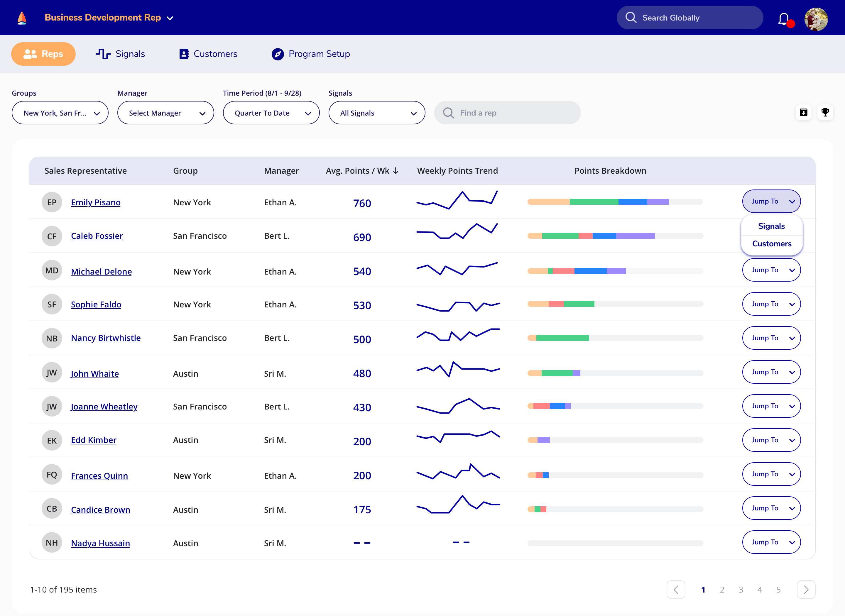Screen dimensions: 845x616
Task: Click the Find a rep field
Action: pyautogui.click(x=507, y=113)
